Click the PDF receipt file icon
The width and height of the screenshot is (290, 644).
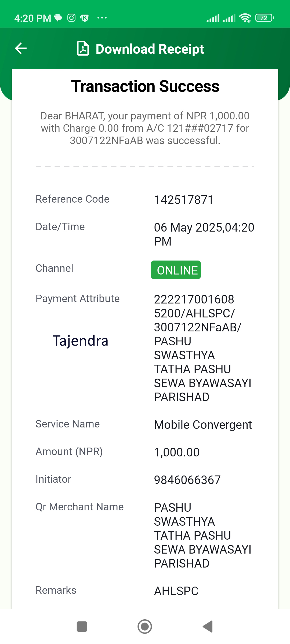tap(83, 49)
